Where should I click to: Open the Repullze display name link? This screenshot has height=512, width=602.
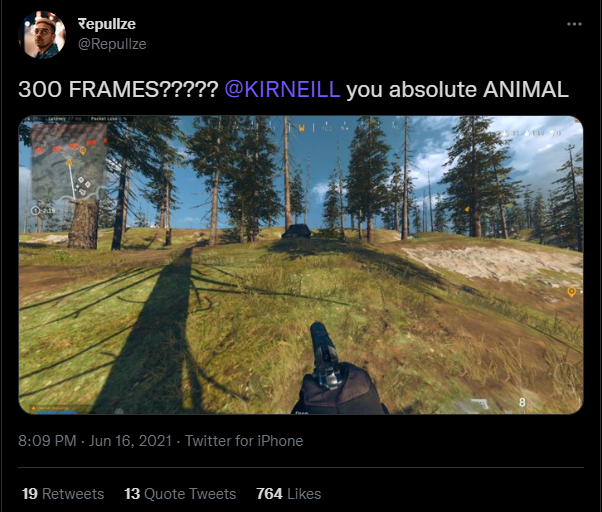(x=107, y=24)
